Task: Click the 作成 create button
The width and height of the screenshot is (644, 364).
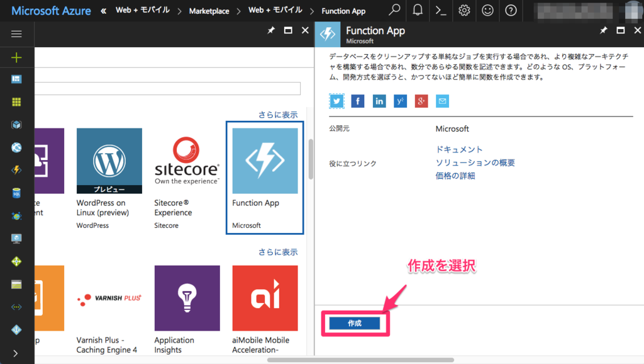Action: 355,323
